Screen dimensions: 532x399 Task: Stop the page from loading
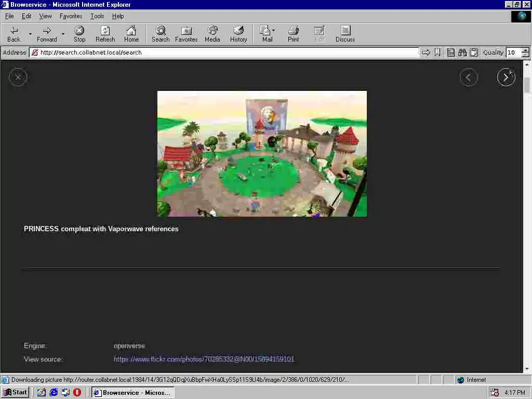pos(79,34)
